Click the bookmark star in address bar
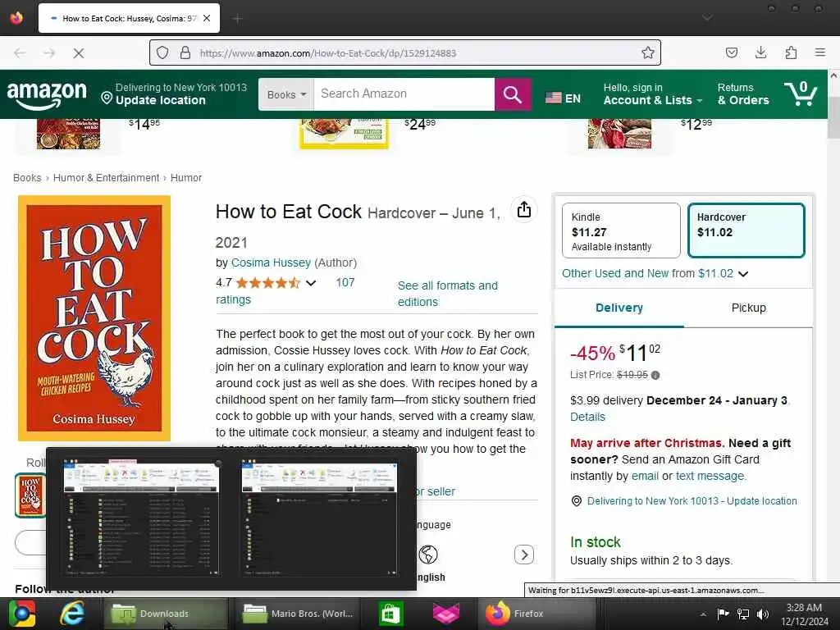The height and width of the screenshot is (630, 840). 648,52
